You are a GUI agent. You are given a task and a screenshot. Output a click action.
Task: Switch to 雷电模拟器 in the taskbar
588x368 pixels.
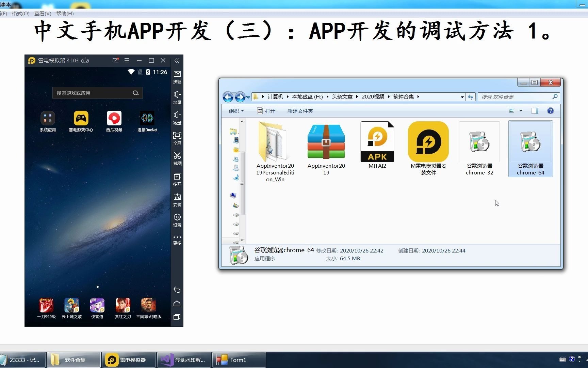[129, 360]
